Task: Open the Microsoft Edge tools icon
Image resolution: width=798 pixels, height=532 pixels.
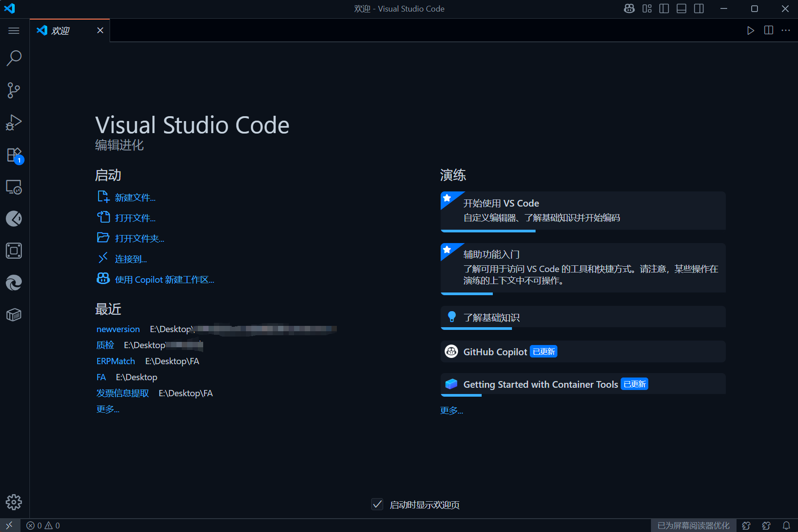Action: pyautogui.click(x=14, y=283)
